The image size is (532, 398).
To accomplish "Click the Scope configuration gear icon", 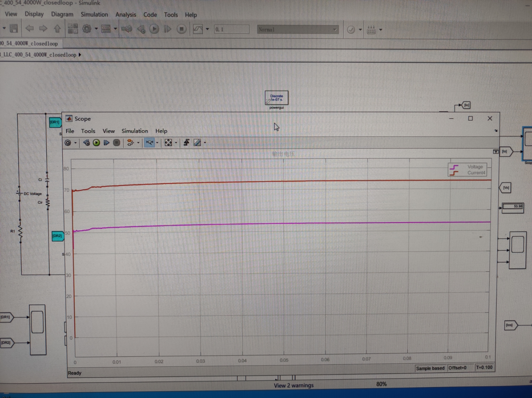I will click(68, 143).
